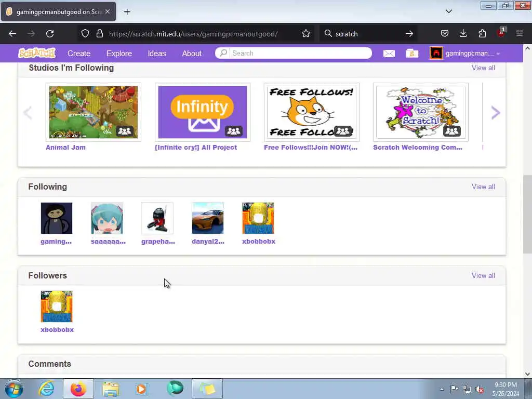This screenshot has width=532, height=399.
Task: Click the Firefox back arrow
Action: (x=12, y=34)
